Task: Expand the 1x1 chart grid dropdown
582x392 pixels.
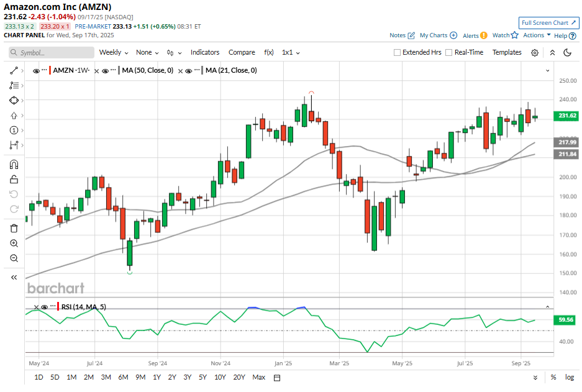Action: [289, 52]
